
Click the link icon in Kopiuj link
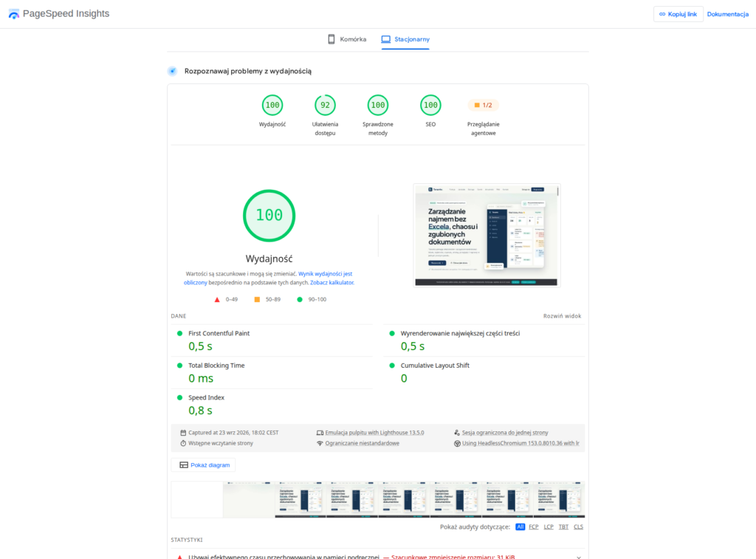(x=662, y=14)
